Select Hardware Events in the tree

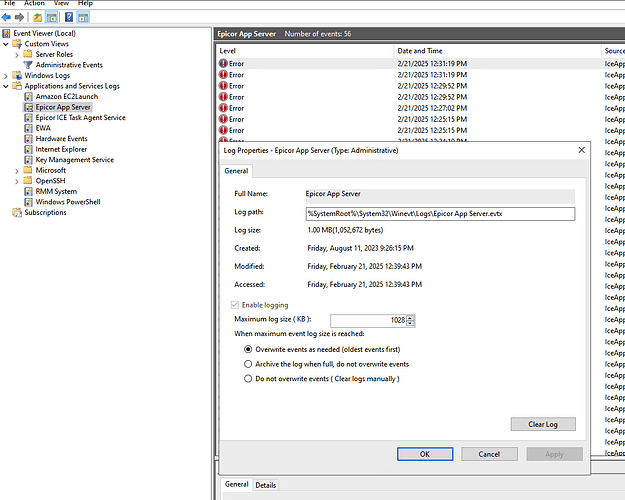61,139
